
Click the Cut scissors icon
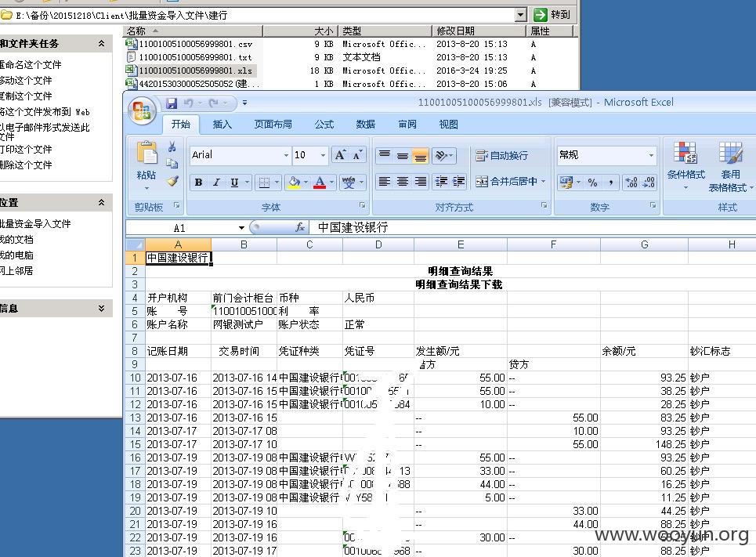pyautogui.click(x=172, y=146)
